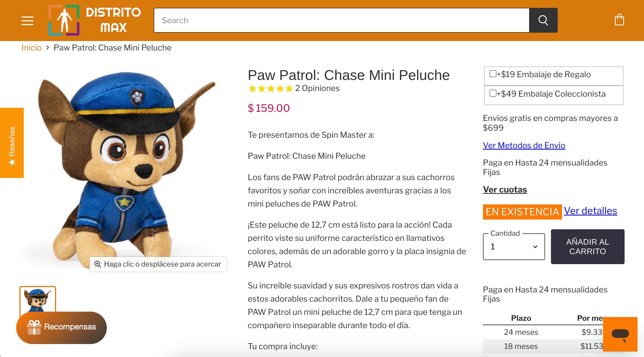Enable +$19 Embalaje de Regalo checkbox
The width and height of the screenshot is (644, 357).
[493, 74]
